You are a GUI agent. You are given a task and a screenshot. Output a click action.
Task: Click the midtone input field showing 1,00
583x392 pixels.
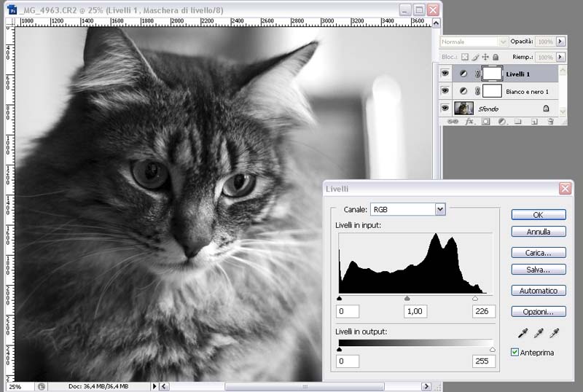pos(415,312)
